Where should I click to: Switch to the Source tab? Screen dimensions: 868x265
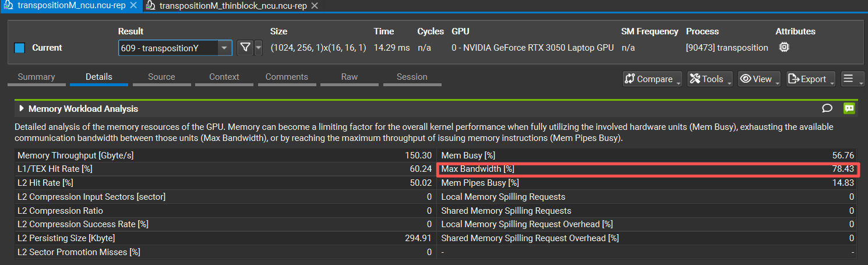point(161,77)
